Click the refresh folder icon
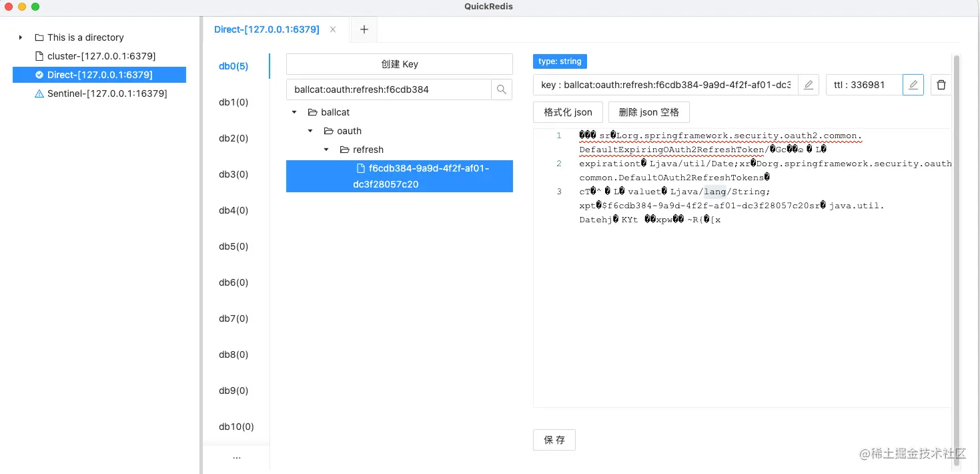This screenshot has width=980, height=474. coord(345,150)
